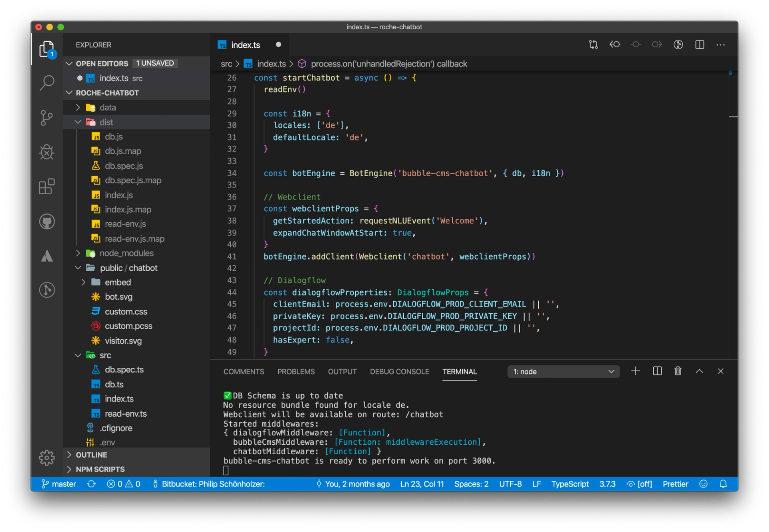Change indentation via Spaces: 2

click(x=471, y=484)
